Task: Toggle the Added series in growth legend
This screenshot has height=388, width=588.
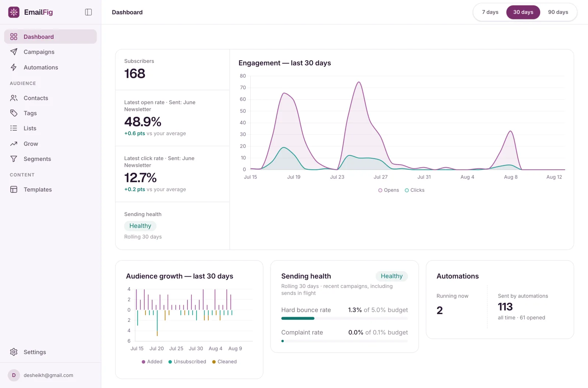Action: click(x=152, y=362)
